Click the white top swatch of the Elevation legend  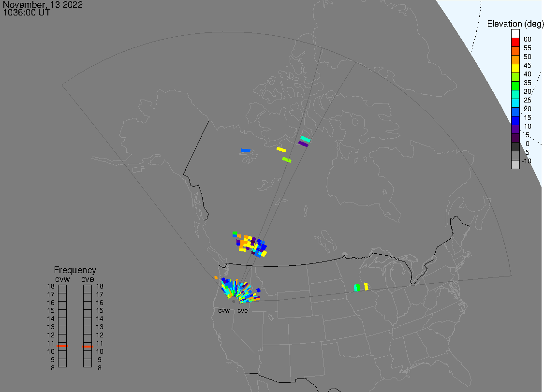[515, 34]
